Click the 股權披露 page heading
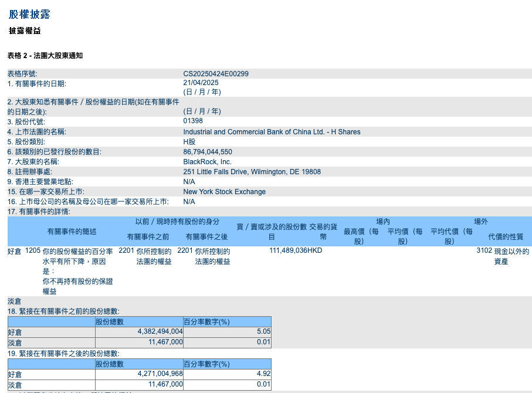532x393 pixels. point(29,14)
